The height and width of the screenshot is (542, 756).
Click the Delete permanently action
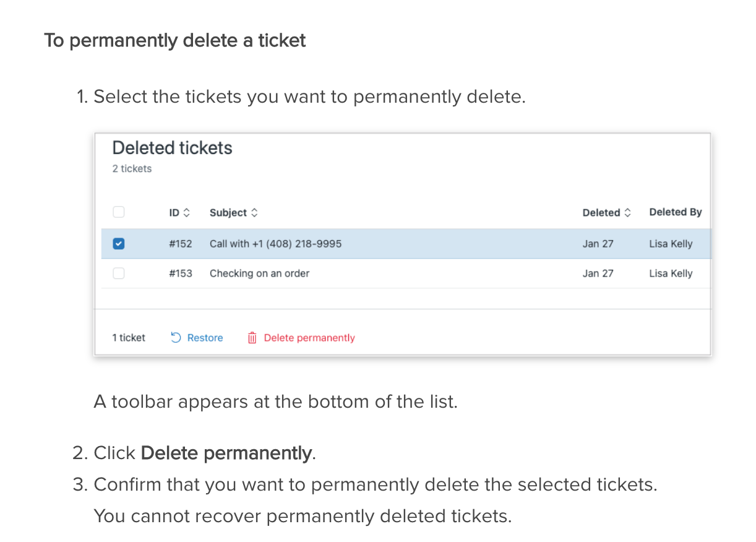pyautogui.click(x=309, y=337)
